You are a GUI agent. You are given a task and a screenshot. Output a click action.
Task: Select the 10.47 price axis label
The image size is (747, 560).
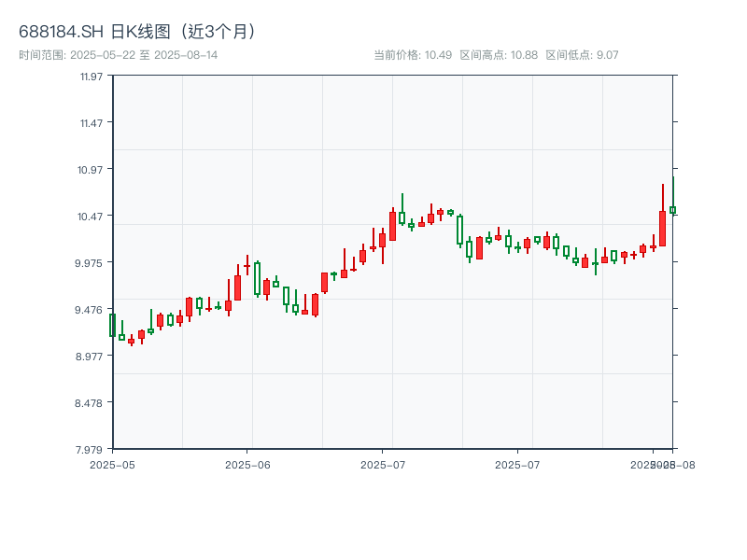click(x=92, y=217)
